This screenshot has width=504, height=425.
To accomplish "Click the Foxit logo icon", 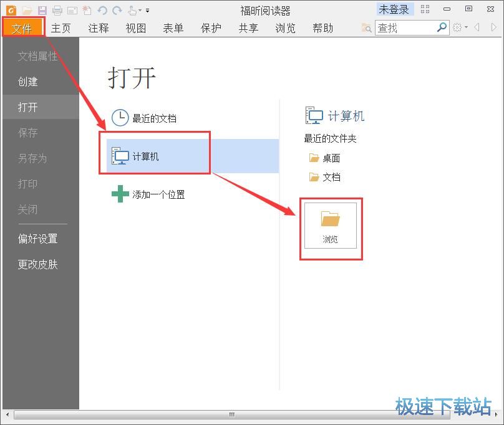I will coord(11,10).
